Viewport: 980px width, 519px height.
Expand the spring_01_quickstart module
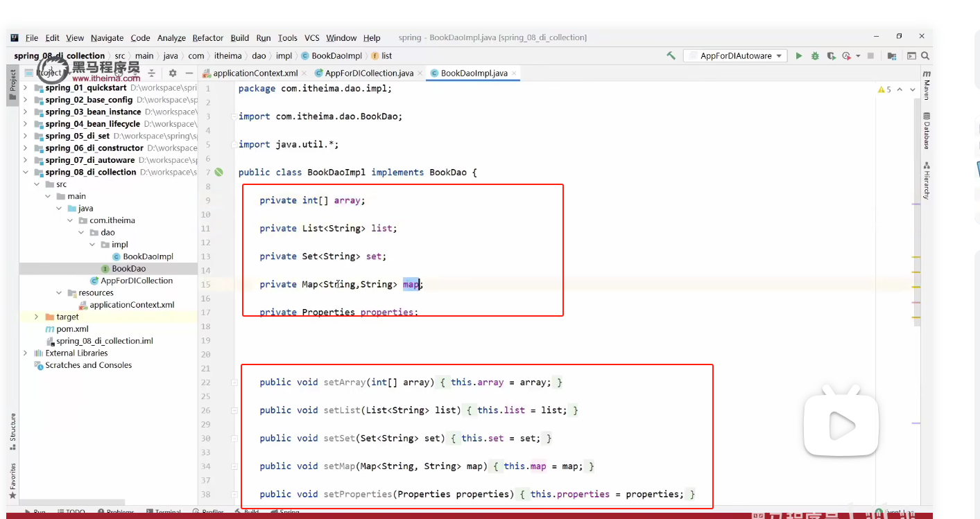click(26, 88)
